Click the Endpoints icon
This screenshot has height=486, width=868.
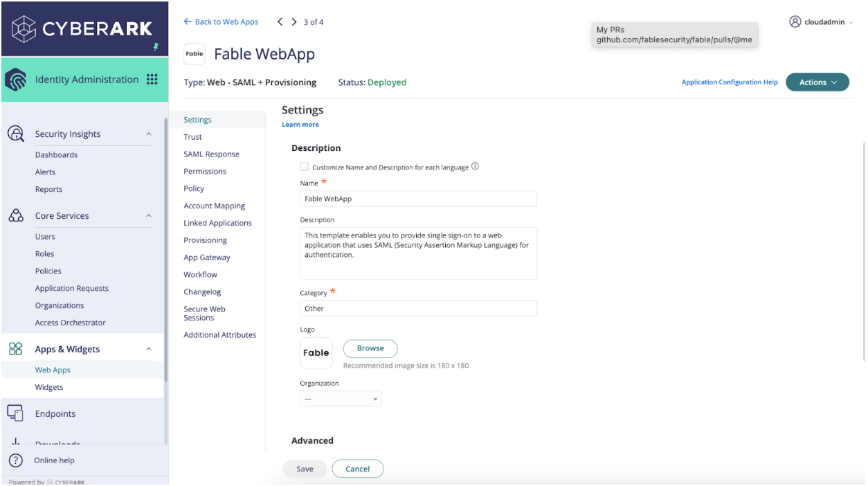pos(15,413)
